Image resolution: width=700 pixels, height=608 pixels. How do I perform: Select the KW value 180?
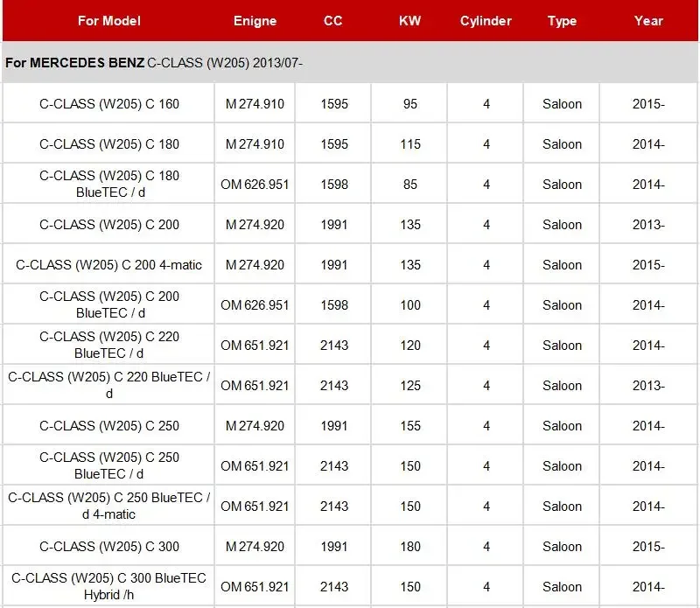pos(410,547)
